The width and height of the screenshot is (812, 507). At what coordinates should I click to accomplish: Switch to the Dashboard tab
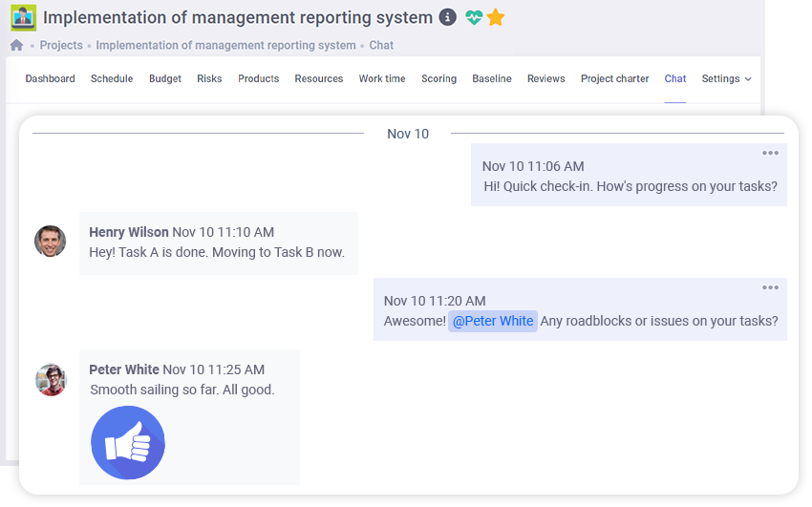click(50, 79)
